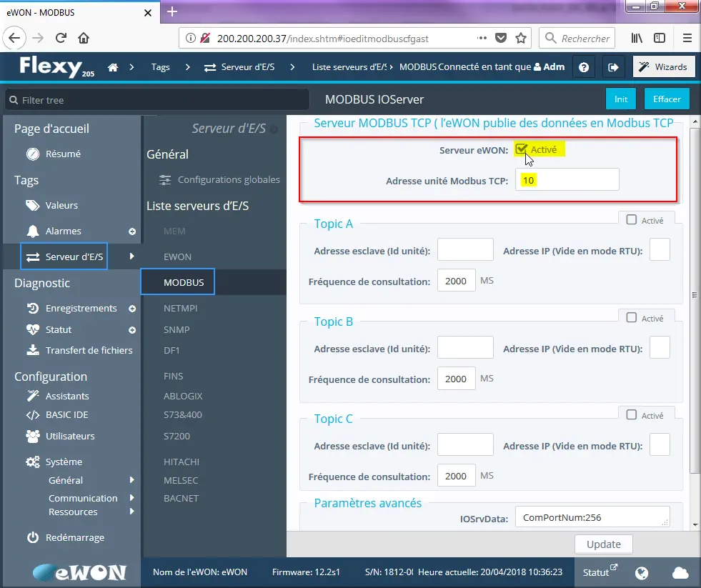Enable the Topic C Activé checkbox
Image resolution: width=701 pixels, height=588 pixels.
point(631,414)
